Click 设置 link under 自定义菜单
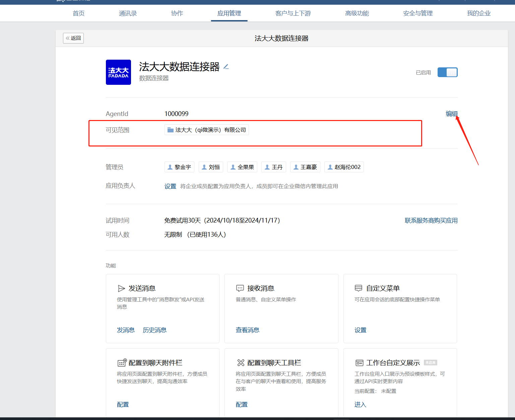 (361, 330)
